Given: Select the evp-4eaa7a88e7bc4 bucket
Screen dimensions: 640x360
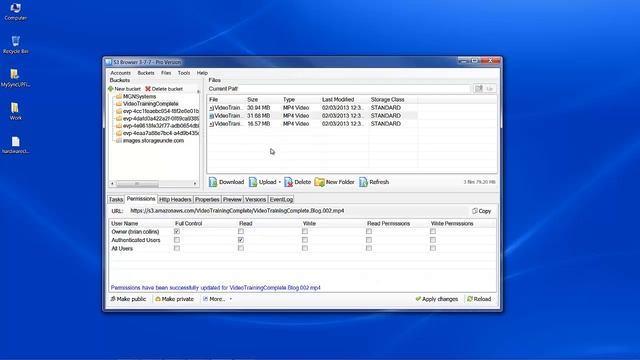Looking at the screenshot, I should pos(161,133).
